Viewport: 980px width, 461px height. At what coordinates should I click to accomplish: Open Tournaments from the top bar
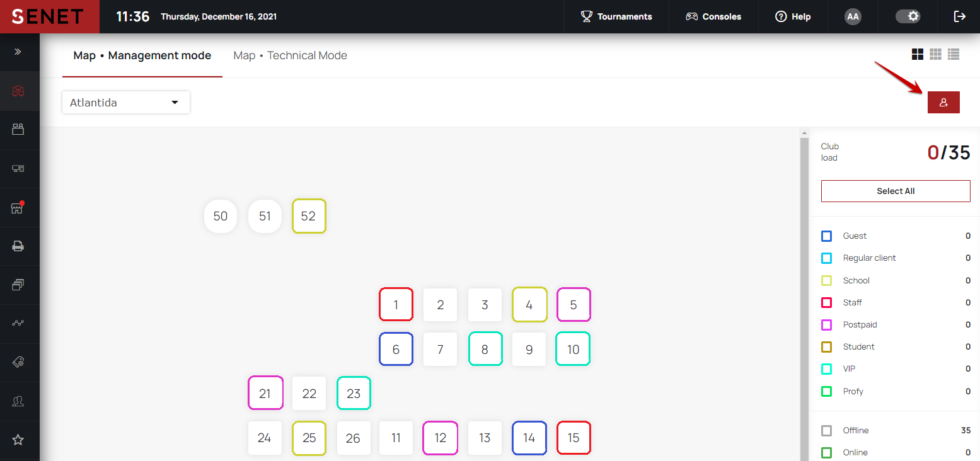pos(616,16)
